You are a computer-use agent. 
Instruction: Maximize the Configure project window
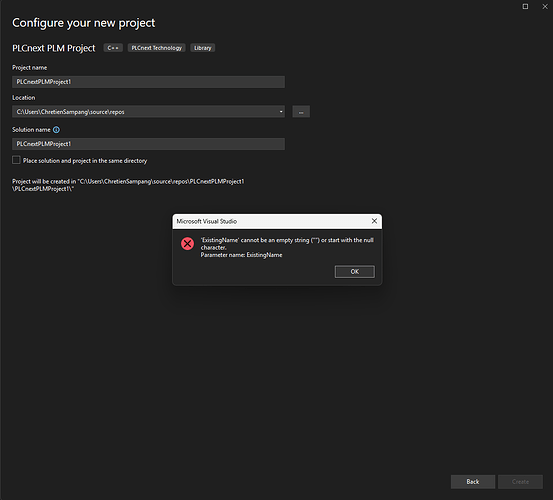tap(525, 7)
